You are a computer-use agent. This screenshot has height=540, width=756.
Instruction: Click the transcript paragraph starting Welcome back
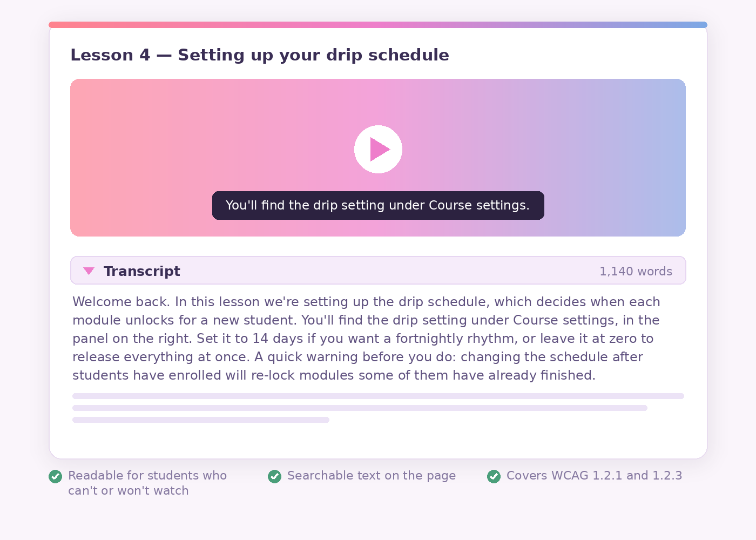[366, 339]
